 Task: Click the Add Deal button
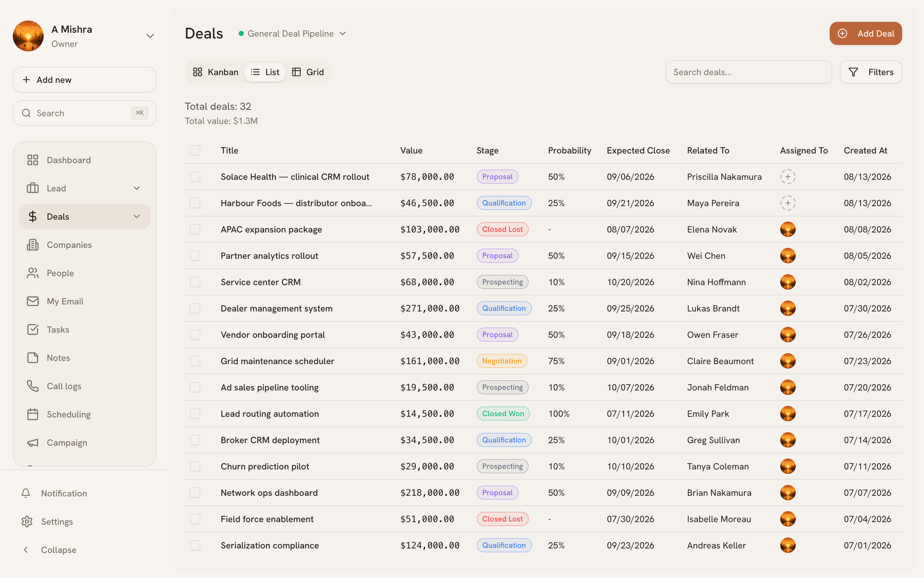pyautogui.click(x=865, y=33)
